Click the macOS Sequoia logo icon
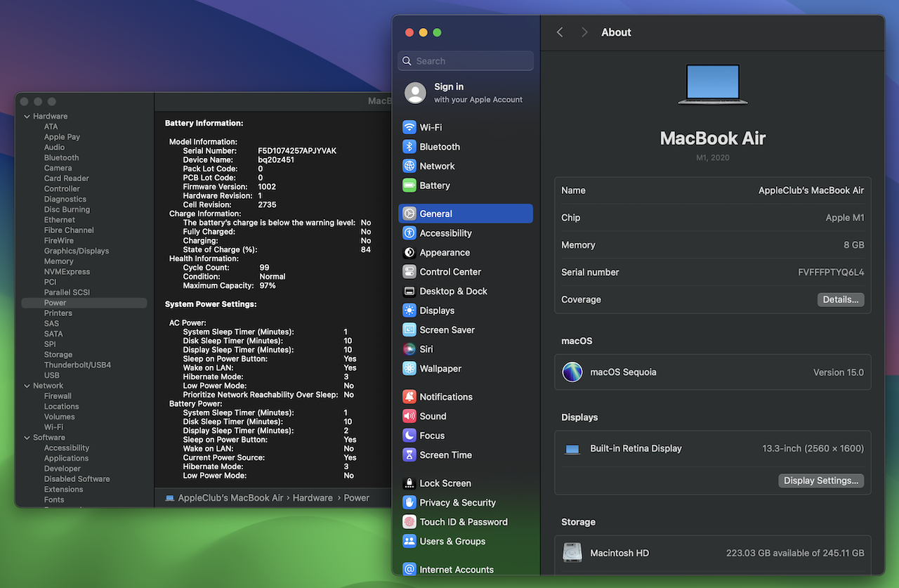The height and width of the screenshot is (588, 899). coord(572,372)
